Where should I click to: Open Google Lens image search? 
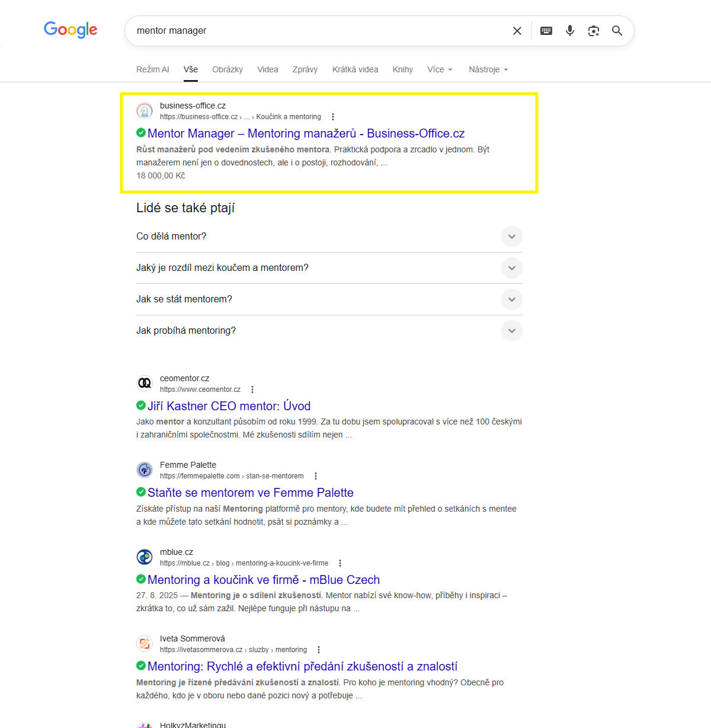pos(593,30)
